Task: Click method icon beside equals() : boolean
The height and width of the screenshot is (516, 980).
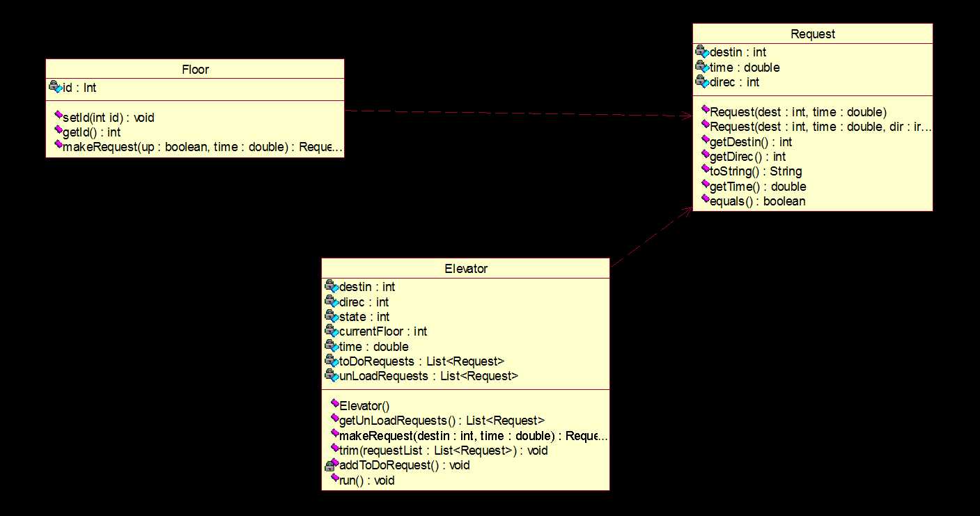Action: pos(704,199)
